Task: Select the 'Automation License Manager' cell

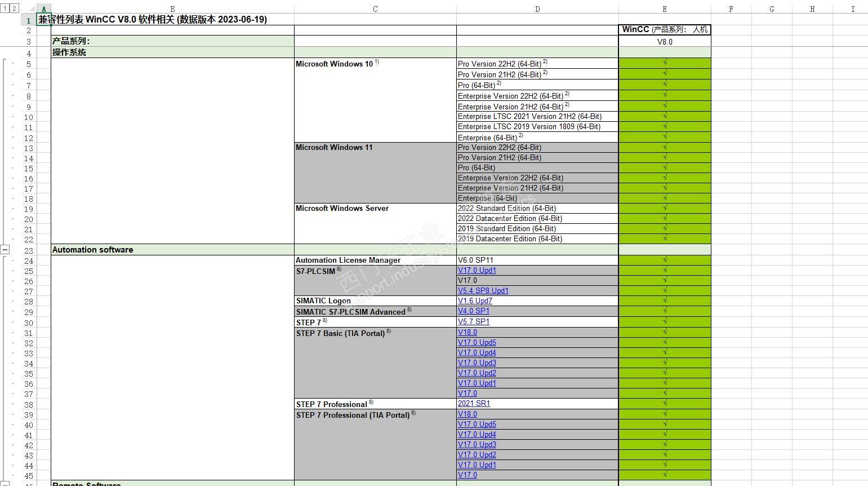Action: point(375,260)
